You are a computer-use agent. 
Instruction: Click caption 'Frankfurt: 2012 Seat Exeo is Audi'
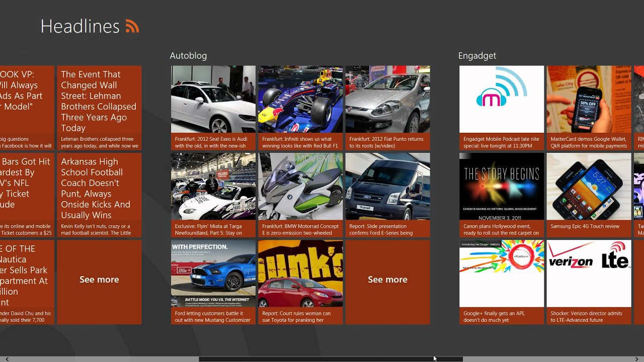tap(211, 139)
